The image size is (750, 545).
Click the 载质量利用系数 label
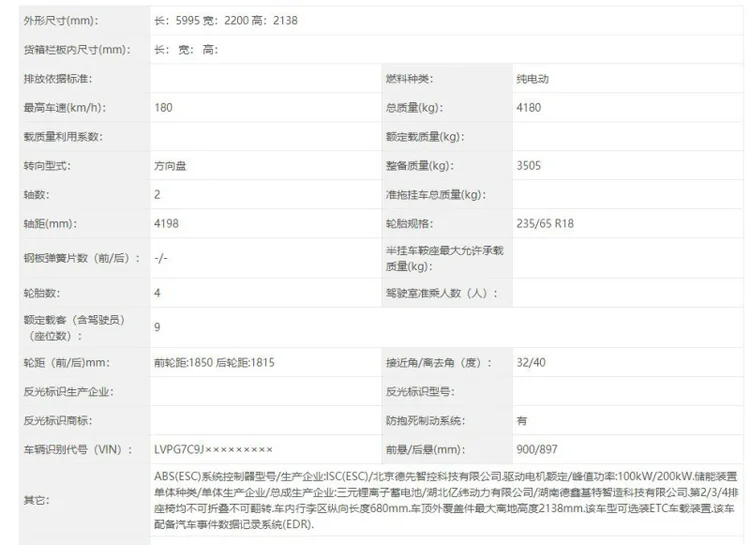coord(63,137)
